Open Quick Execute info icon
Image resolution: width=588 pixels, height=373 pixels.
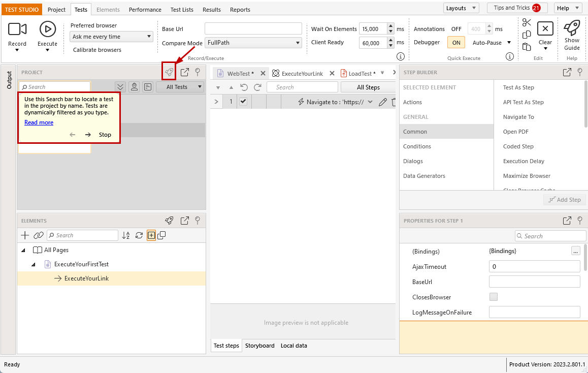[510, 57]
